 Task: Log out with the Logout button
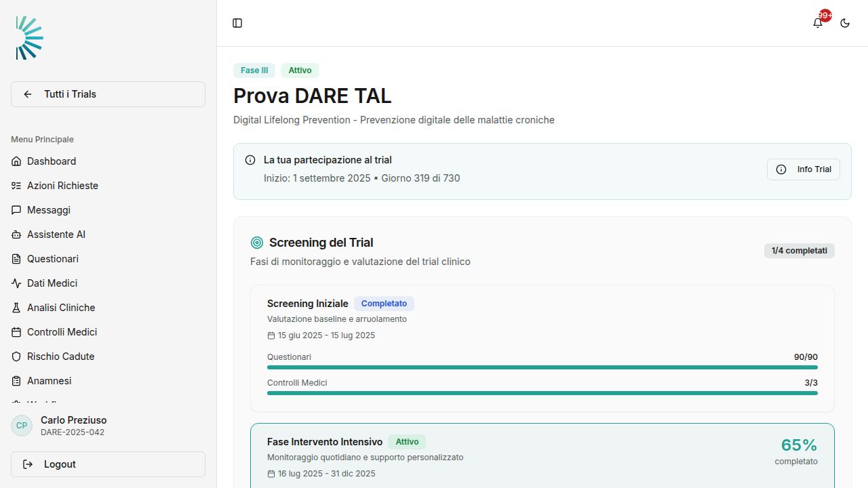click(108, 464)
